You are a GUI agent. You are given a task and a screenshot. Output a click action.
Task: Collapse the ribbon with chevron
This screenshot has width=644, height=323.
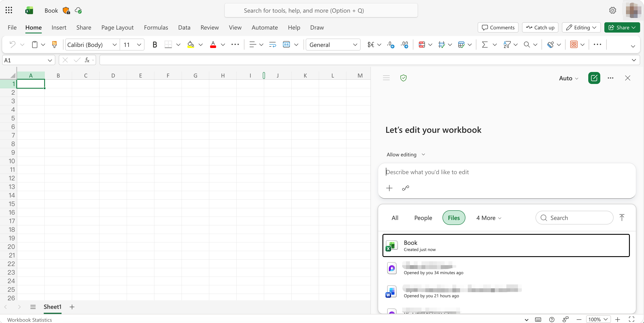click(633, 46)
